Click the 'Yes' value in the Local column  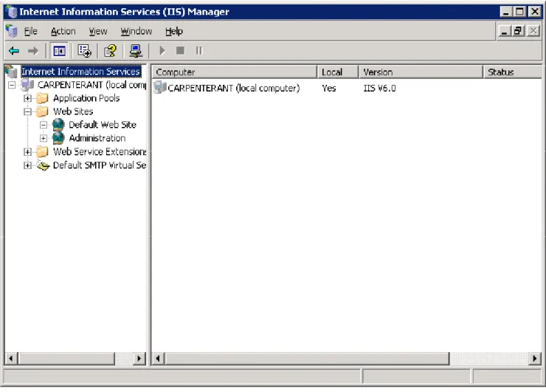click(329, 88)
